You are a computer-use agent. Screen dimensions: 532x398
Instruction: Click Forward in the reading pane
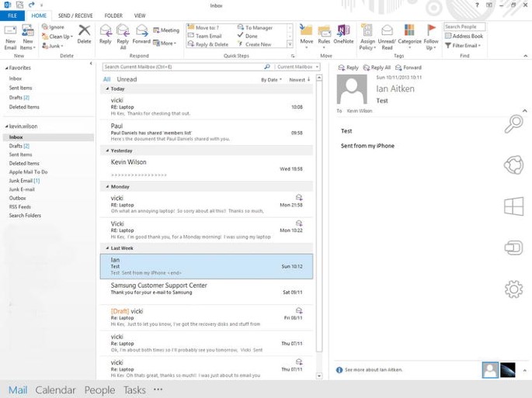[409, 67]
